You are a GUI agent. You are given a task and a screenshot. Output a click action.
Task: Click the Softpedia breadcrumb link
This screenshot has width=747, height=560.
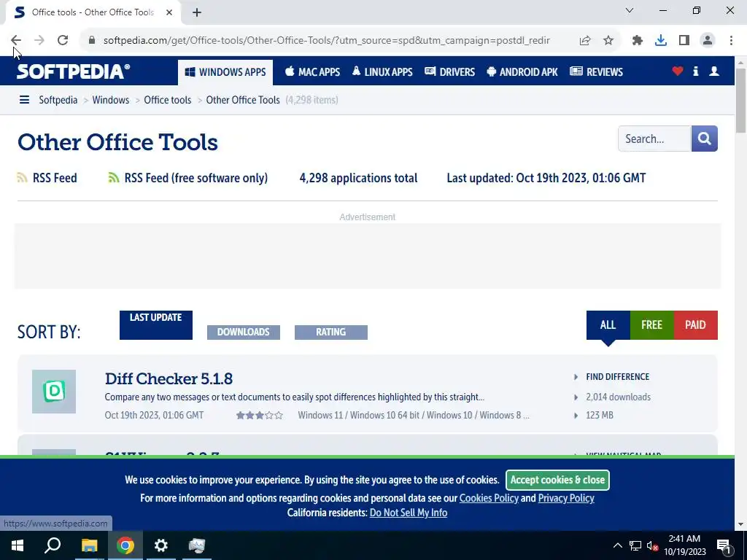[x=58, y=100]
